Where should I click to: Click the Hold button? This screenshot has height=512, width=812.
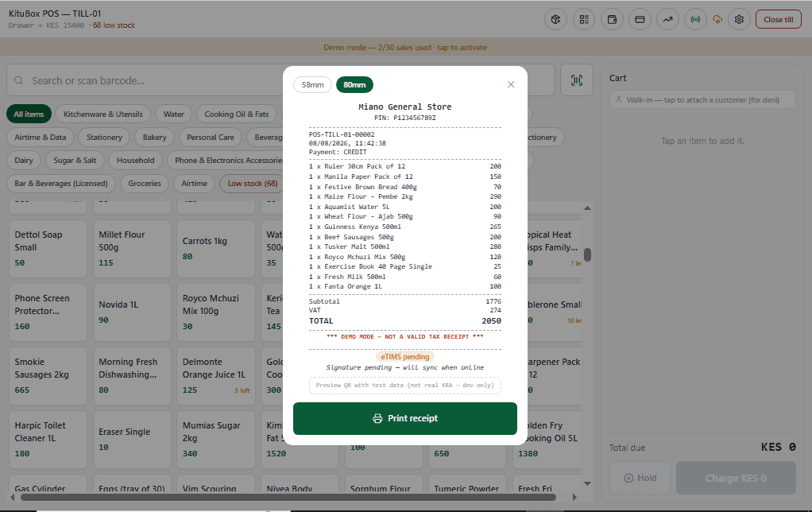click(640, 478)
